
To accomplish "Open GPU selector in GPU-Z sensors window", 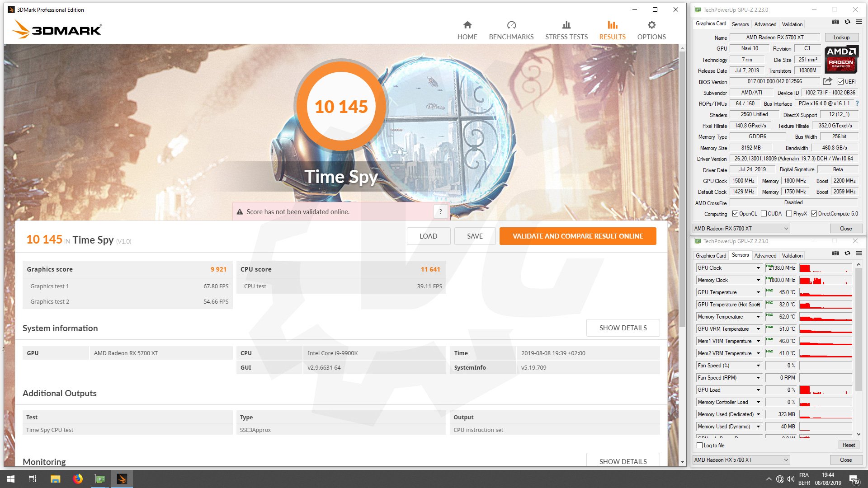I will [741, 460].
